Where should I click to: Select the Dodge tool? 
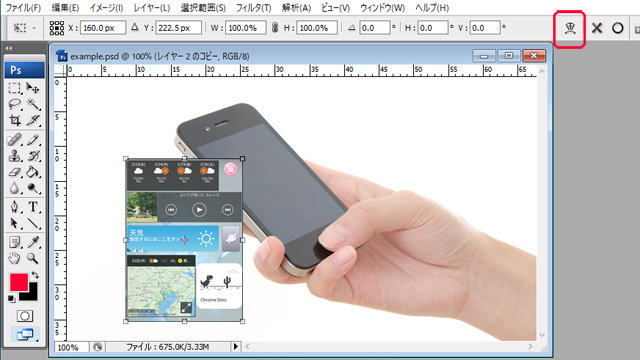click(x=33, y=188)
